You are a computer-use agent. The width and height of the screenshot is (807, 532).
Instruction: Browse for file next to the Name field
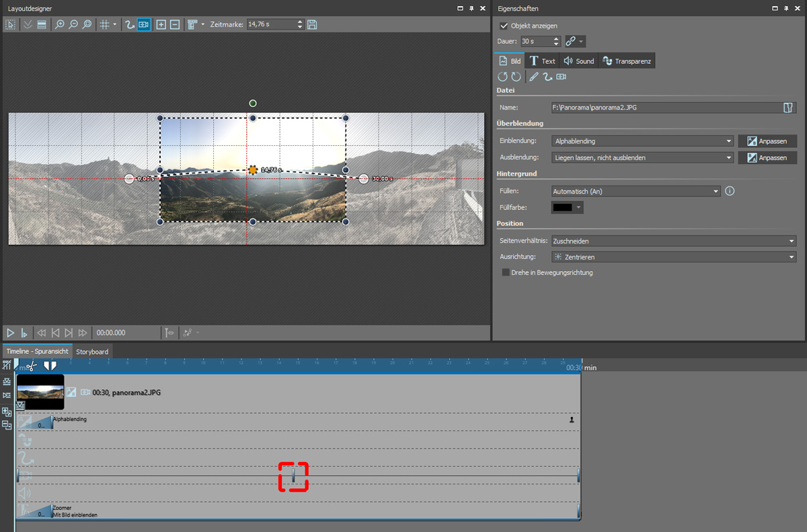coord(789,108)
